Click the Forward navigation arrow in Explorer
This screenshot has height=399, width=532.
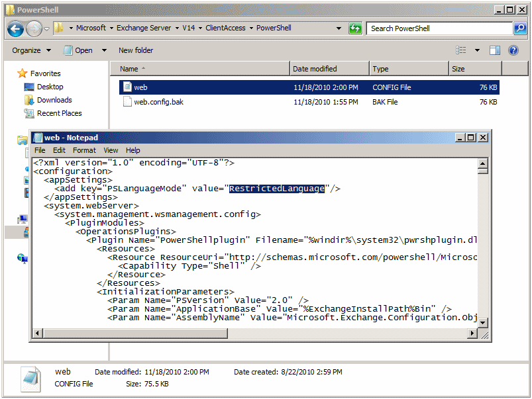(34, 29)
